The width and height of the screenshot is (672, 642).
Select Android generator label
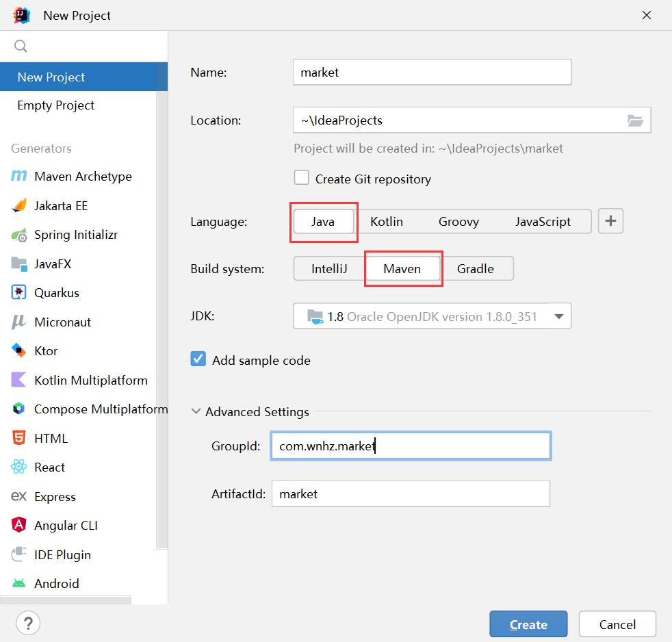[57, 583]
